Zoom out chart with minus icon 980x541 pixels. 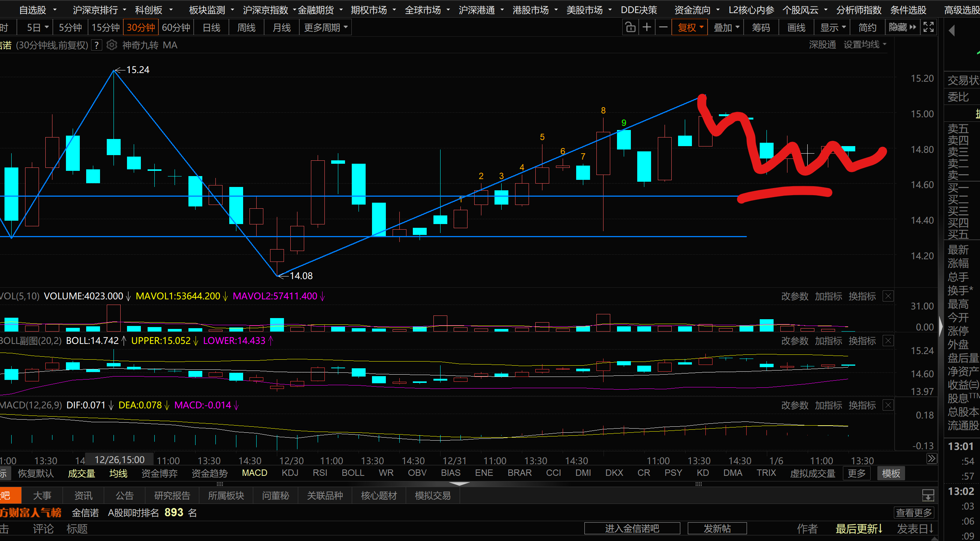coord(663,27)
